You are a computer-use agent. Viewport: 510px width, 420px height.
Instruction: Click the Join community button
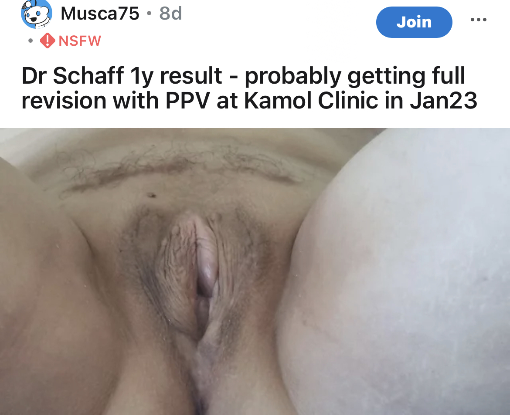414,22
